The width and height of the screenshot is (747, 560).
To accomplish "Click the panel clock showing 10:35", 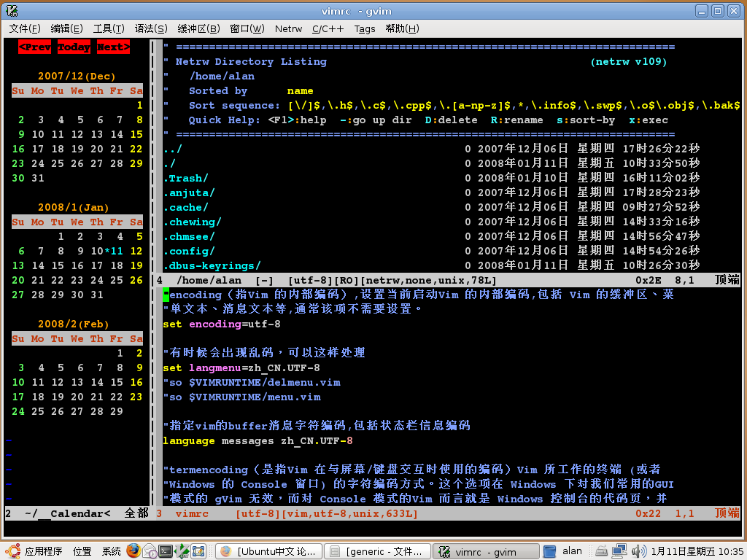I will (x=697, y=551).
